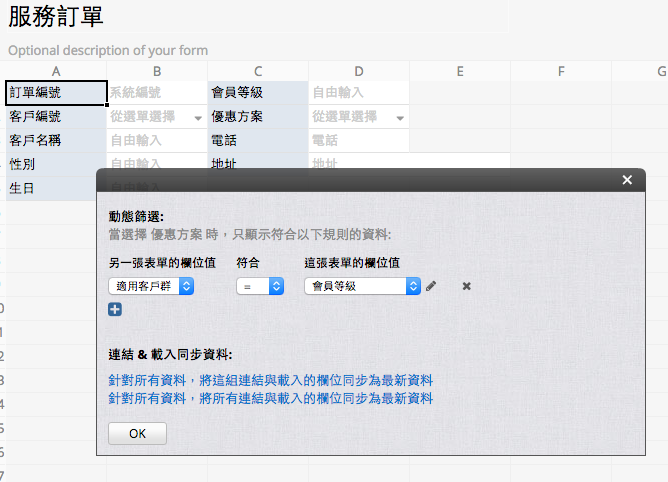Viewport: 668px width, 482px height.
Task: Click the 自由輸入 field beside 會員等級
Action: (359, 92)
